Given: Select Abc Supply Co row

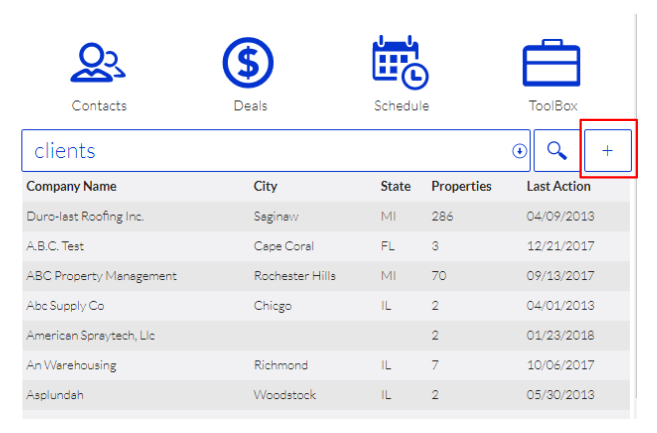Looking at the screenshot, I should pyautogui.click(x=65, y=306).
